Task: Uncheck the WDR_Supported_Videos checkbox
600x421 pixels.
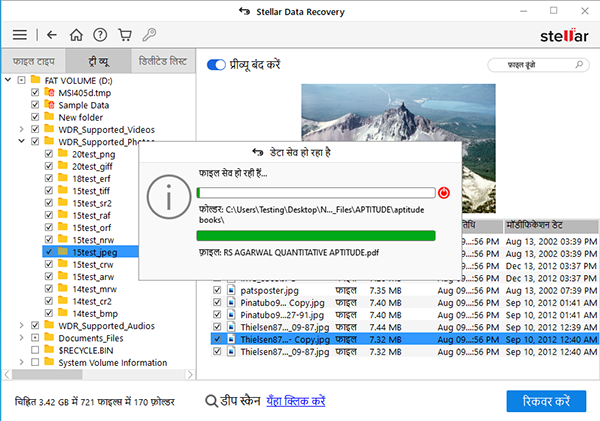Action: point(35,129)
